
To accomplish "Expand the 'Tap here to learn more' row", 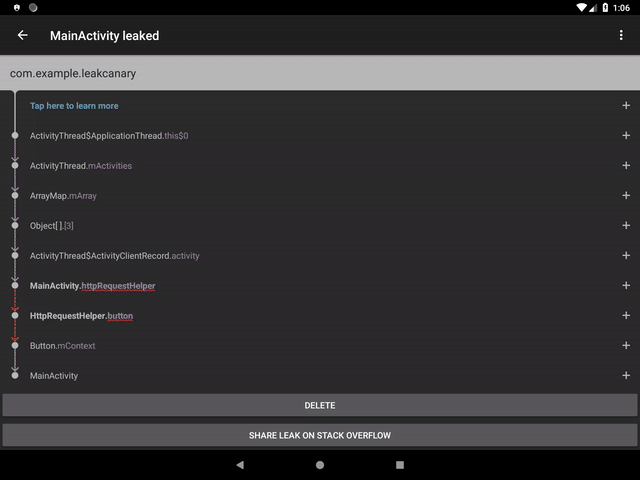I will (626, 105).
